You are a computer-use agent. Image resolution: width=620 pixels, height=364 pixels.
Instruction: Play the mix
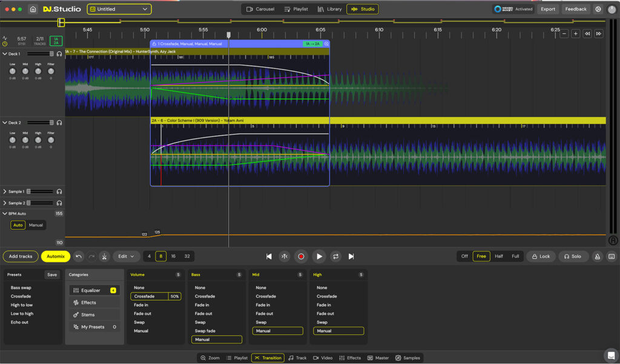pyautogui.click(x=318, y=256)
